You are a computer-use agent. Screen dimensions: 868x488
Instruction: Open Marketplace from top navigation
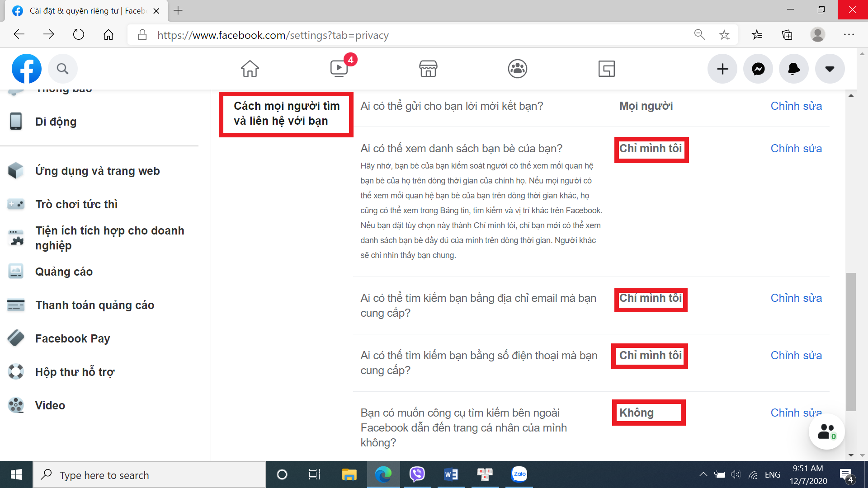tap(428, 69)
